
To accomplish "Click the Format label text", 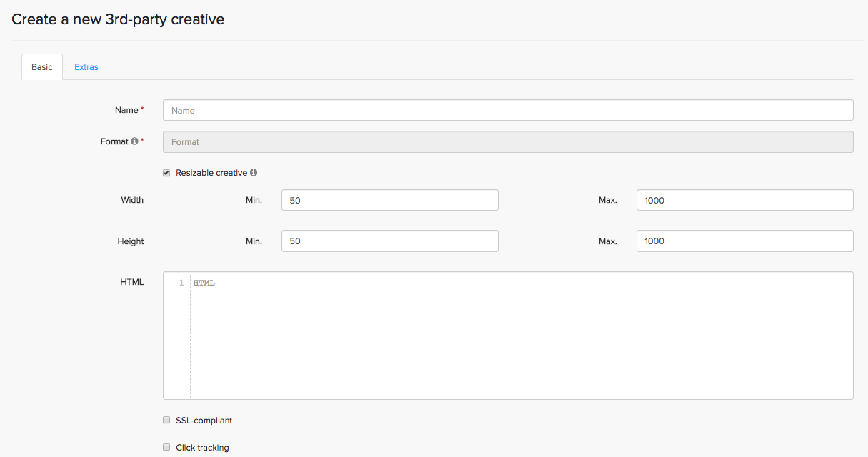I will tap(114, 141).
